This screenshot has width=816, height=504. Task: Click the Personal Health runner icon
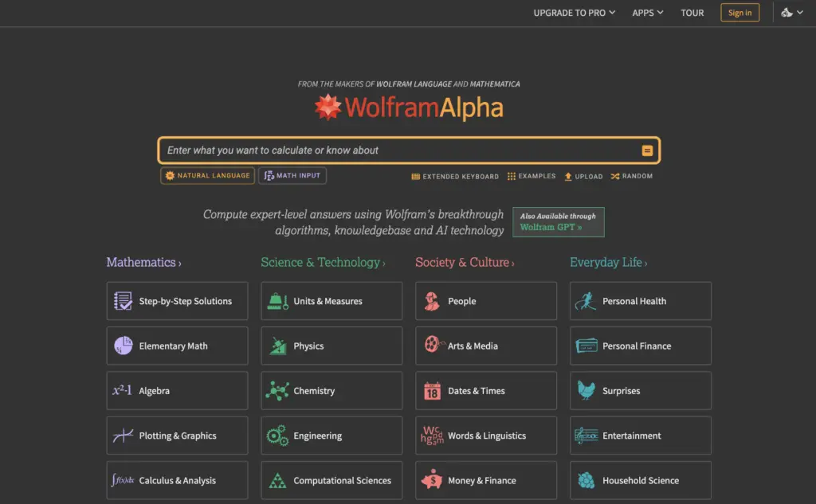click(586, 301)
